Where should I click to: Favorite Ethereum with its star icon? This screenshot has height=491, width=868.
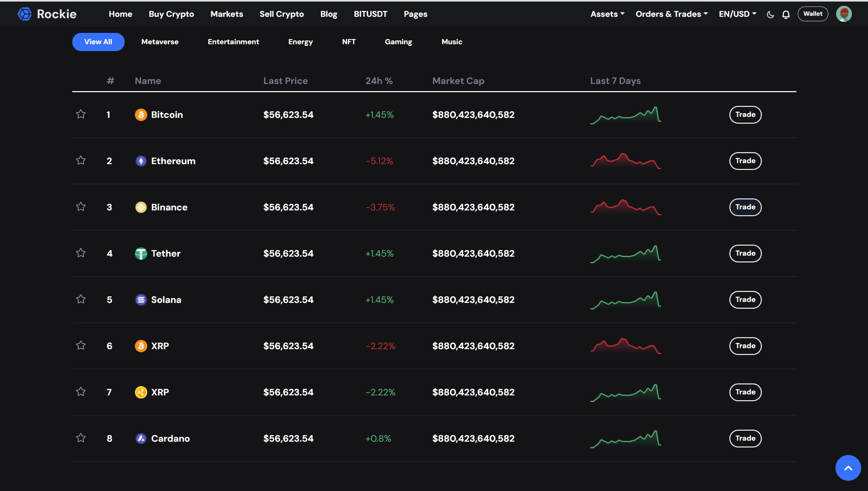pyautogui.click(x=81, y=161)
